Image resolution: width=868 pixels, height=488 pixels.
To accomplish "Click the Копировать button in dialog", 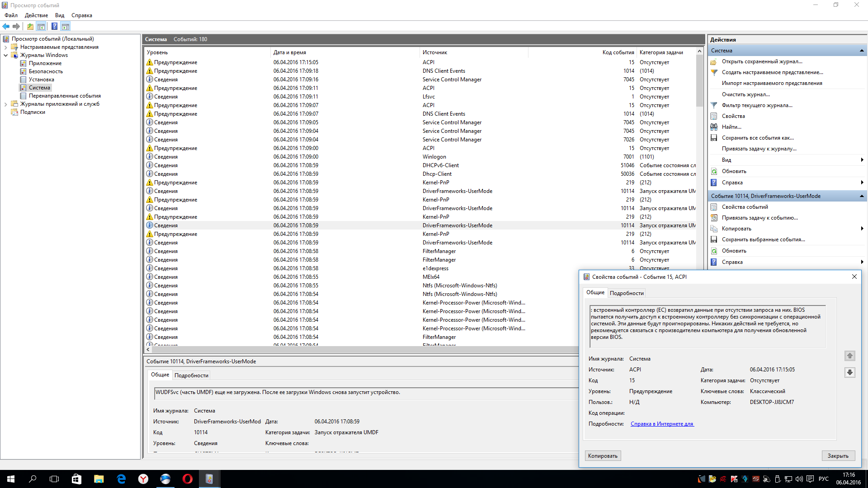I will tap(602, 456).
